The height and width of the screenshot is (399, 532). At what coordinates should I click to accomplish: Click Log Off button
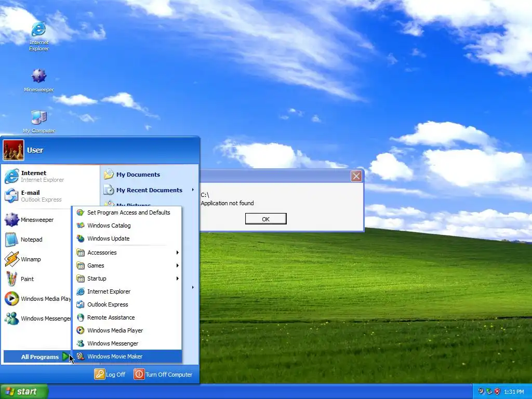click(x=110, y=374)
